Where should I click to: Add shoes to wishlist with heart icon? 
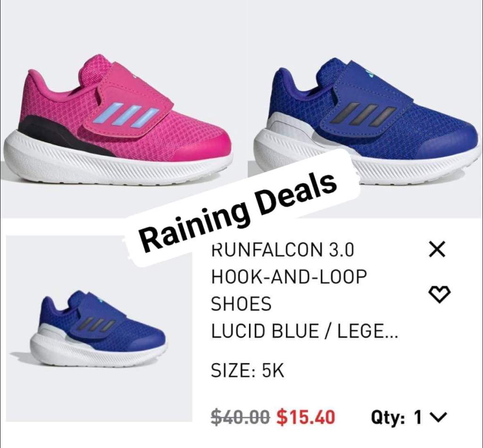click(x=440, y=294)
